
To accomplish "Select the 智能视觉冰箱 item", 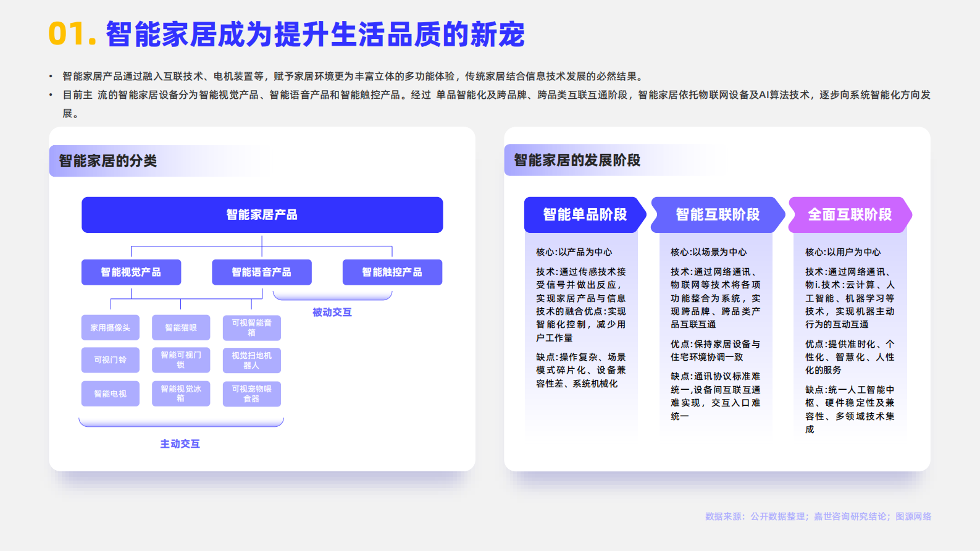I will tap(181, 394).
